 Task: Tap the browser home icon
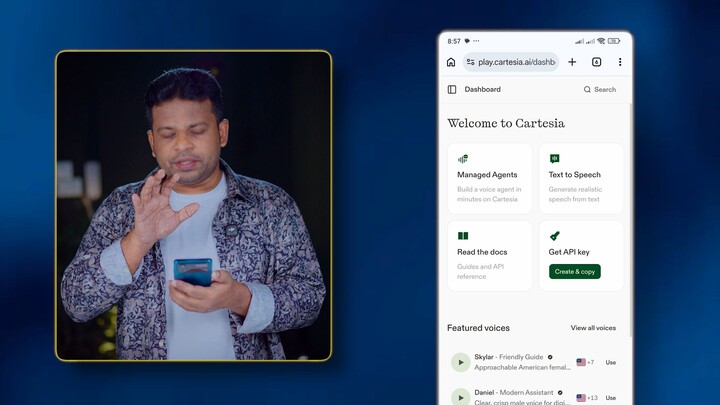451,62
